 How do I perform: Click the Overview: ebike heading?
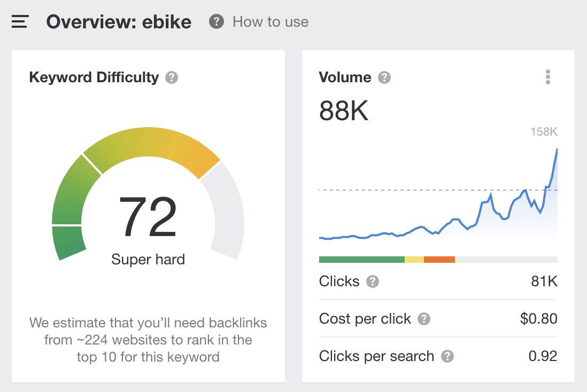coord(119,22)
